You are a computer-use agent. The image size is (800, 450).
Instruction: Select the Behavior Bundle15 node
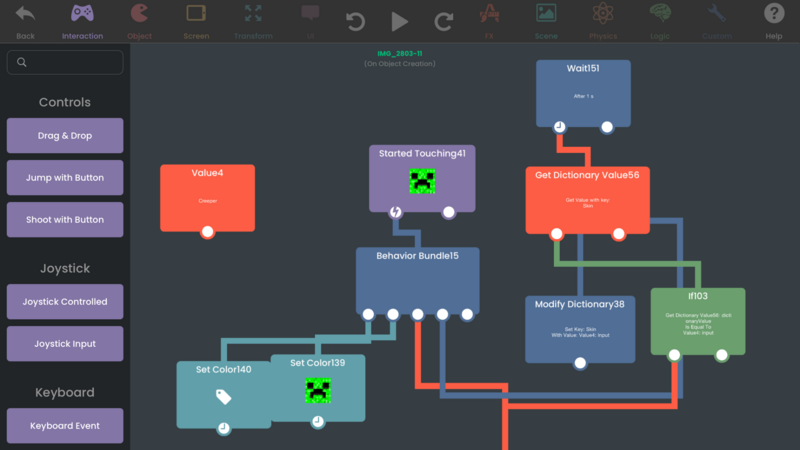point(418,281)
